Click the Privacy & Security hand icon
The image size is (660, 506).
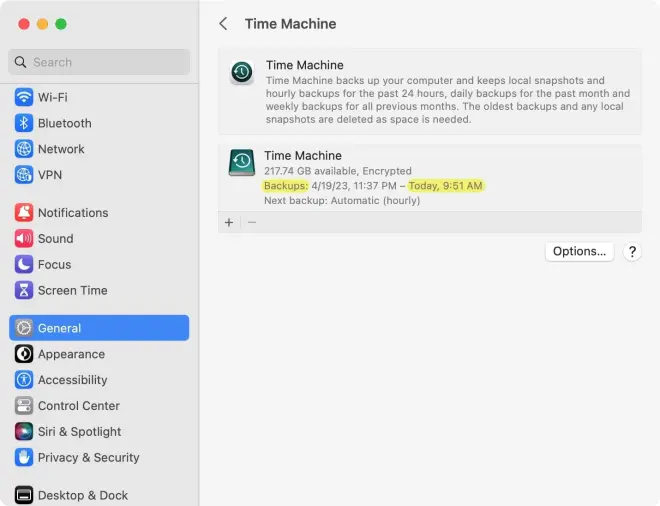coord(24,458)
